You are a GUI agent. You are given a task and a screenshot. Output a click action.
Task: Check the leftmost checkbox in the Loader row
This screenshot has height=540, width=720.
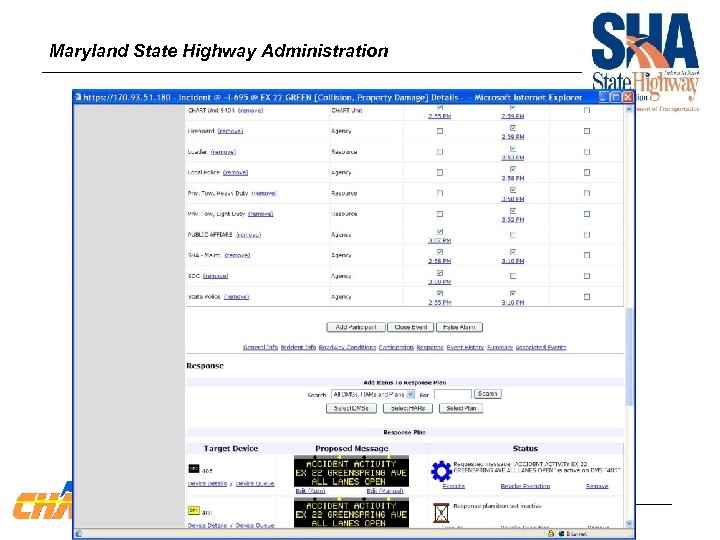pos(440,152)
